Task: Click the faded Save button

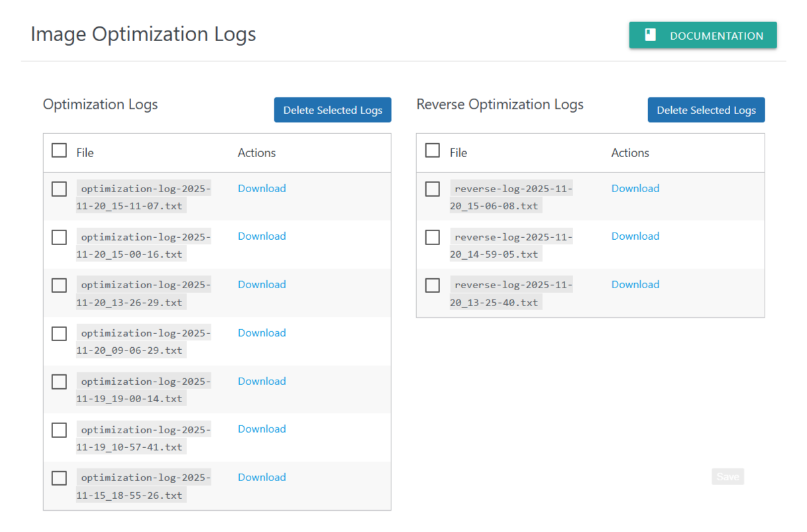Action: click(727, 477)
